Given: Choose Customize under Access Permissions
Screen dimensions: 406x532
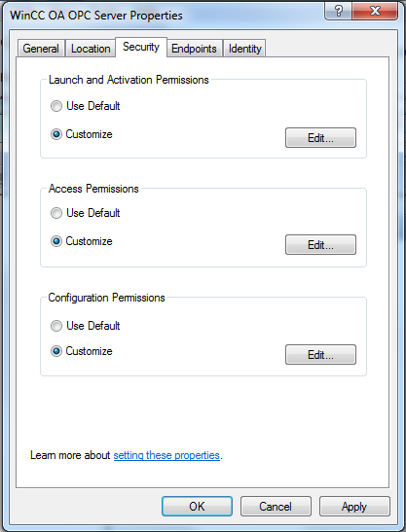Looking at the screenshot, I should coord(82,241).
